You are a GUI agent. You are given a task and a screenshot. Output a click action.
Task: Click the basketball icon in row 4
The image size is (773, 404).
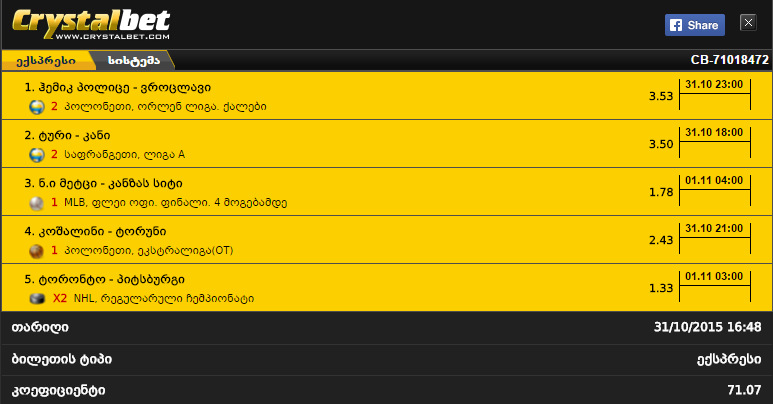(x=37, y=250)
